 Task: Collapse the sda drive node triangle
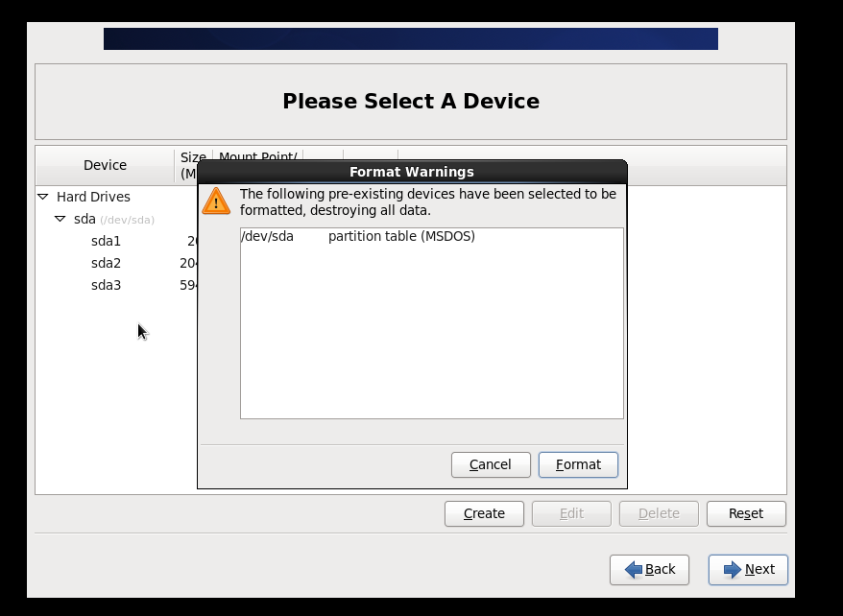pos(60,219)
